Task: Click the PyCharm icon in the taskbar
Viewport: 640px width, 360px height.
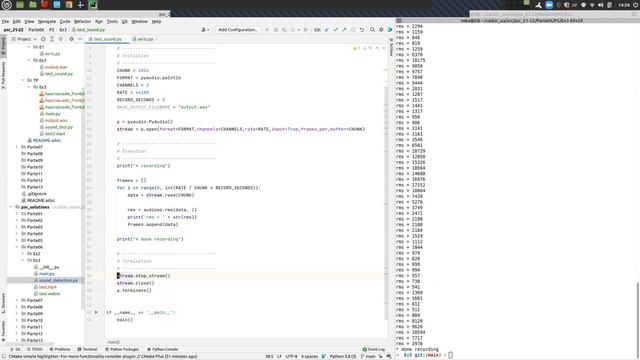Action: [93, 5]
